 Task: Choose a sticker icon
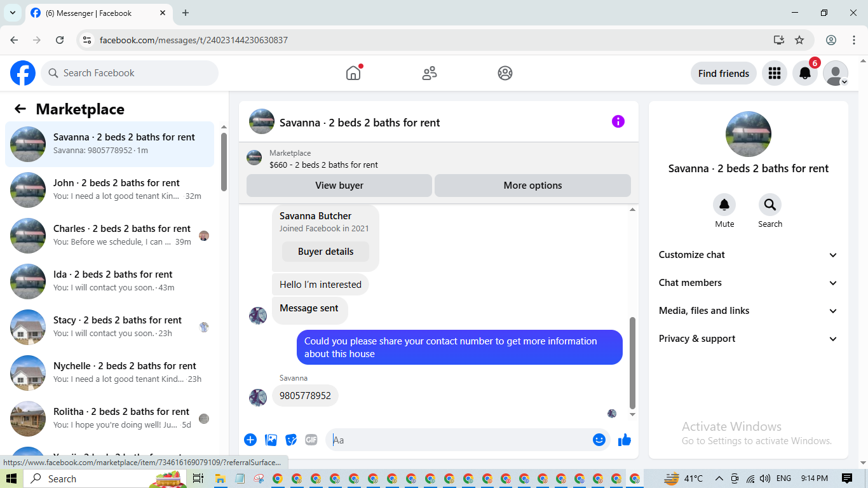coord(292,440)
